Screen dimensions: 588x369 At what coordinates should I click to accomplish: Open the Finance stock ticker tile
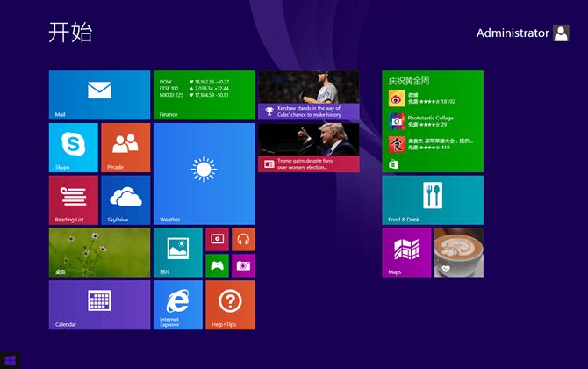pos(204,95)
